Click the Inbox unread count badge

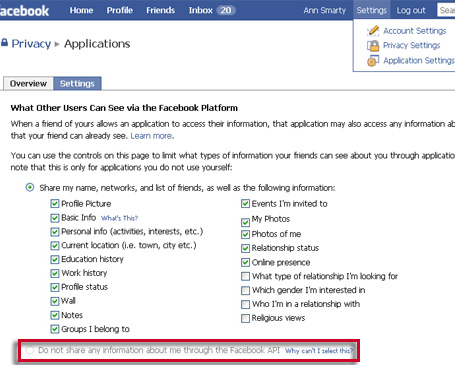coord(226,10)
